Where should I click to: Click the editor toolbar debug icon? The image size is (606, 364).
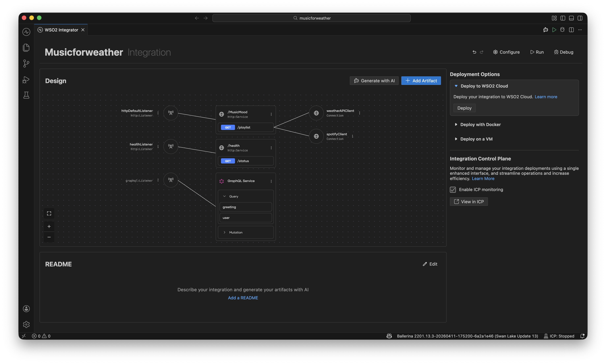pos(562,30)
